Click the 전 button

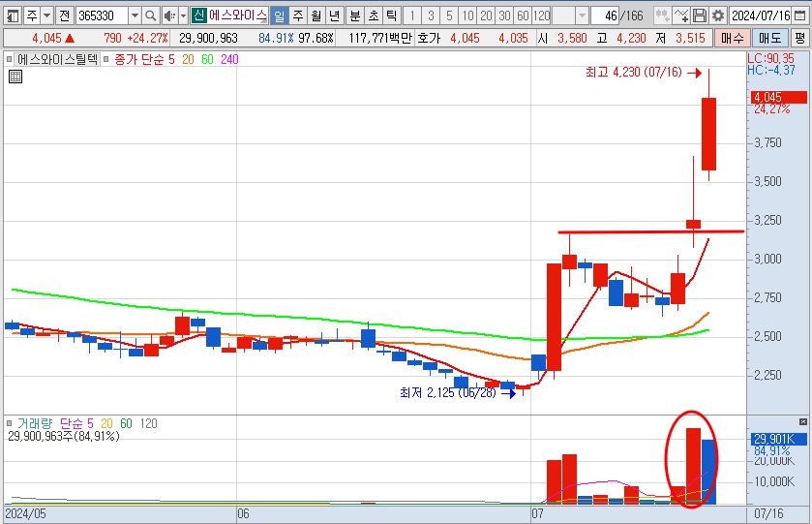pyautogui.click(x=65, y=16)
